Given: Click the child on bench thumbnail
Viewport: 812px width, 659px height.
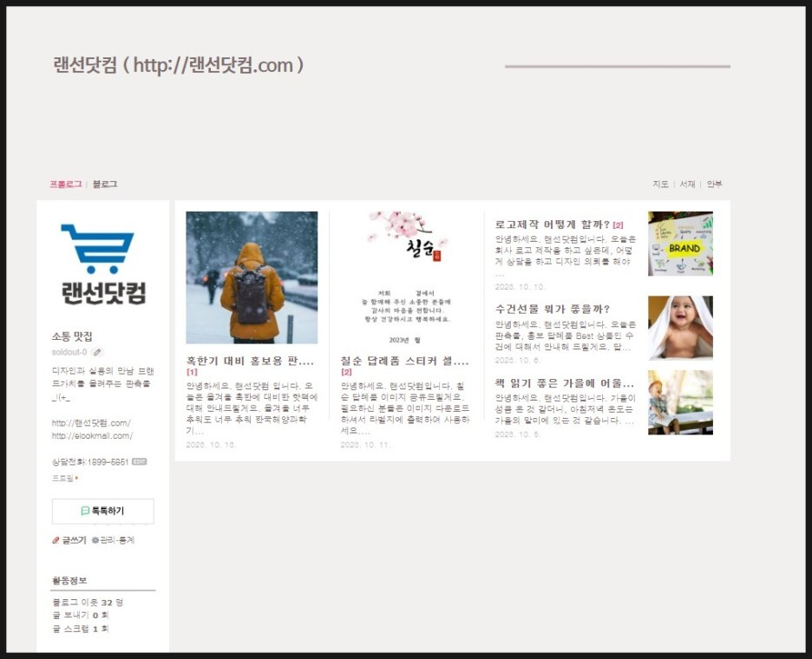Looking at the screenshot, I should tap(680, 402).
